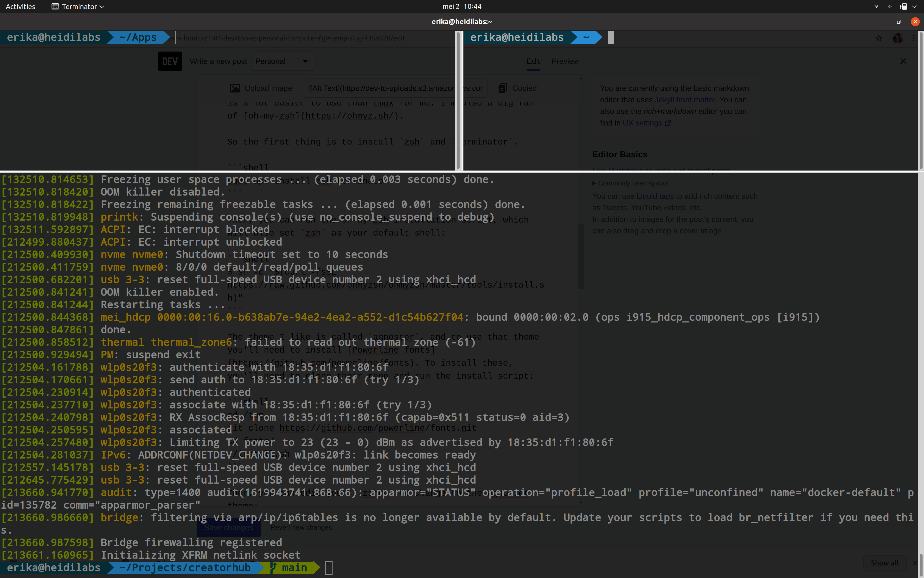Click the Copied! copy icon behind
This screenshot has width=924, height=578.
pos(503,88)
